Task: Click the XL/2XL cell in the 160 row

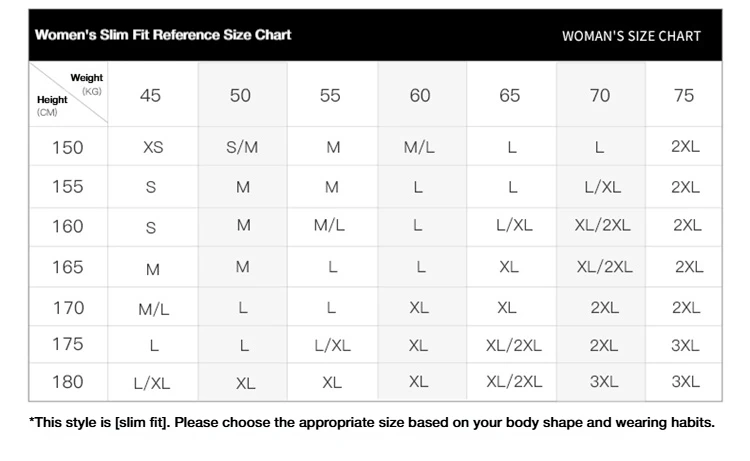Action: [x=603, y=225]
